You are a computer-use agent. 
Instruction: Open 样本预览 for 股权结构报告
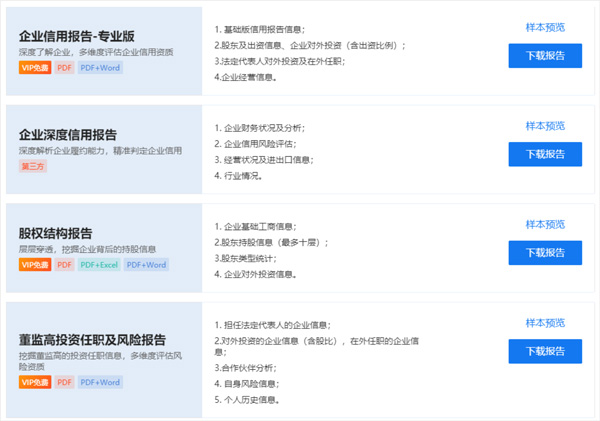tap(545, 224)
